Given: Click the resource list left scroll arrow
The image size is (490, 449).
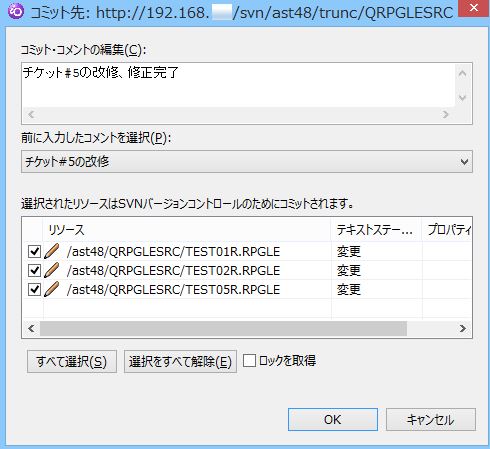Looking at the screenshot, I should [x=31, y=329].
